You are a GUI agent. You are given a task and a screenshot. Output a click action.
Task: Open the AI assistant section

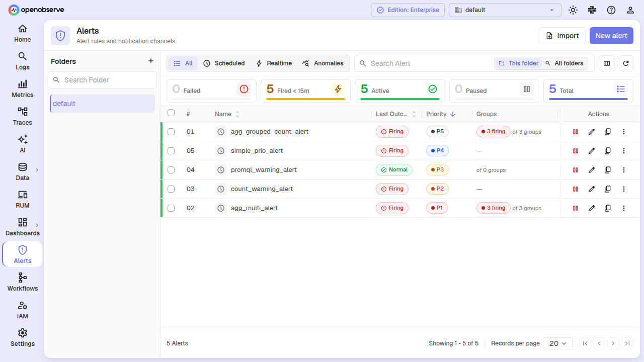click(x=22, y=144)
